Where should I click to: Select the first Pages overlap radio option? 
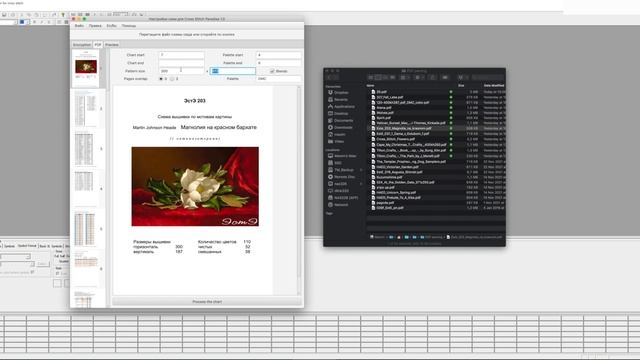pos(161,79)
